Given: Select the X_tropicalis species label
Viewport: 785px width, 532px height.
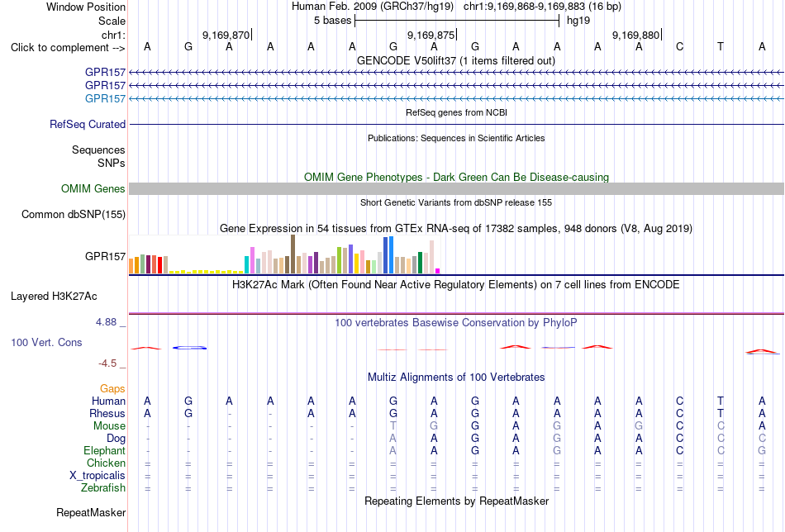Looking at the screenshot, I should click(x=98, y=476).
